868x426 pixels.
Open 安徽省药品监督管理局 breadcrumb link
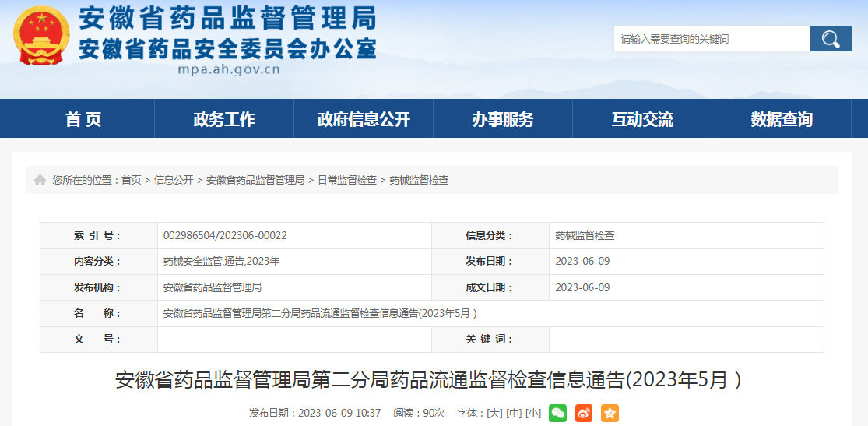255,180
